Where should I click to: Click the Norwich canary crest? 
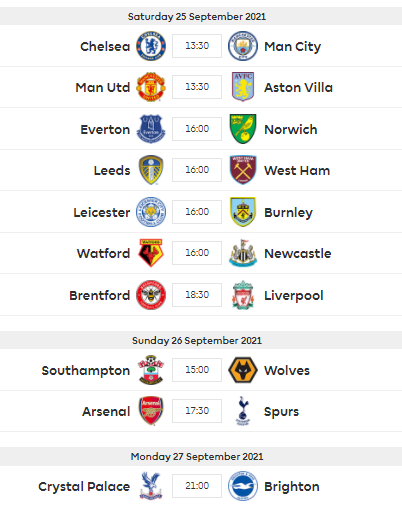243,129
